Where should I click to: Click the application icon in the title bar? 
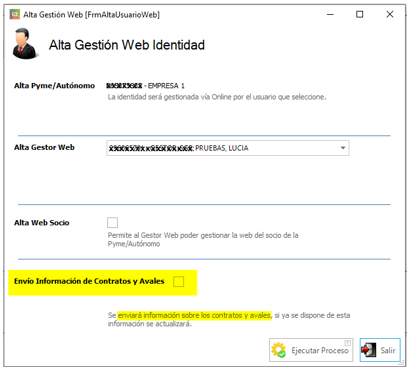pyautogui.click(x=15, y=14)
